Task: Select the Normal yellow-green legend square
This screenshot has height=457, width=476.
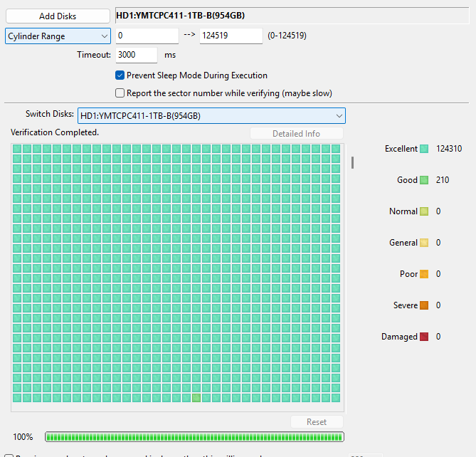Action: tap(424, 212)
